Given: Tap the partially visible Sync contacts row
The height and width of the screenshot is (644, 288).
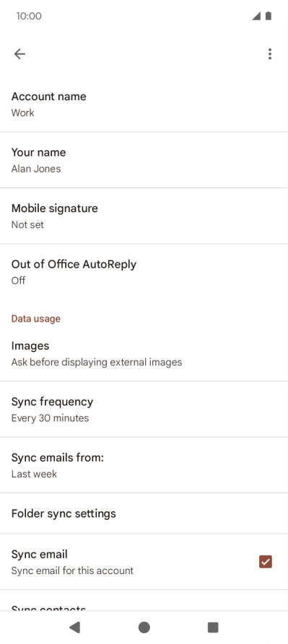Looking at the screenshot, I should [144, 601].
